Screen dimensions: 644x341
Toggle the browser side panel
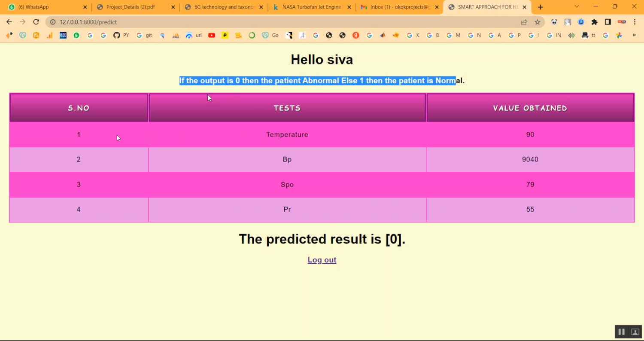[608, 22]
